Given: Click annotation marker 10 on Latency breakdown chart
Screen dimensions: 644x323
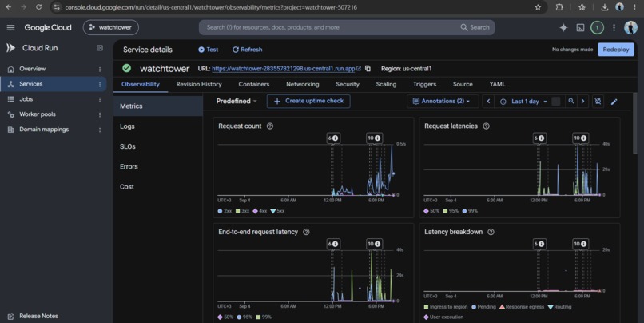Looking at the screenshot, I should [580, 244].
